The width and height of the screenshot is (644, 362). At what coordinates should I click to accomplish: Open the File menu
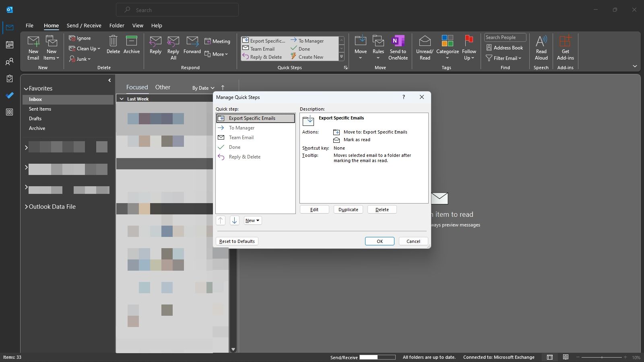29,25
